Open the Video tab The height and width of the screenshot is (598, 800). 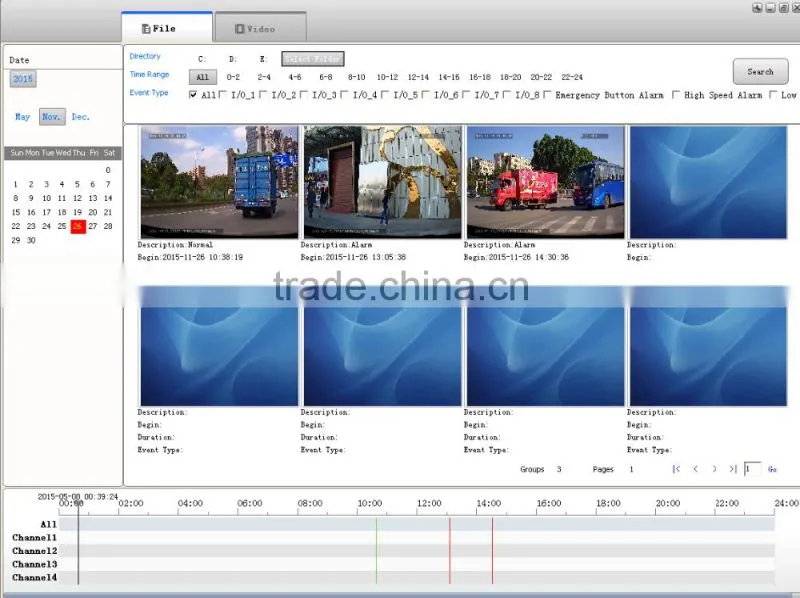click(260, 29)
